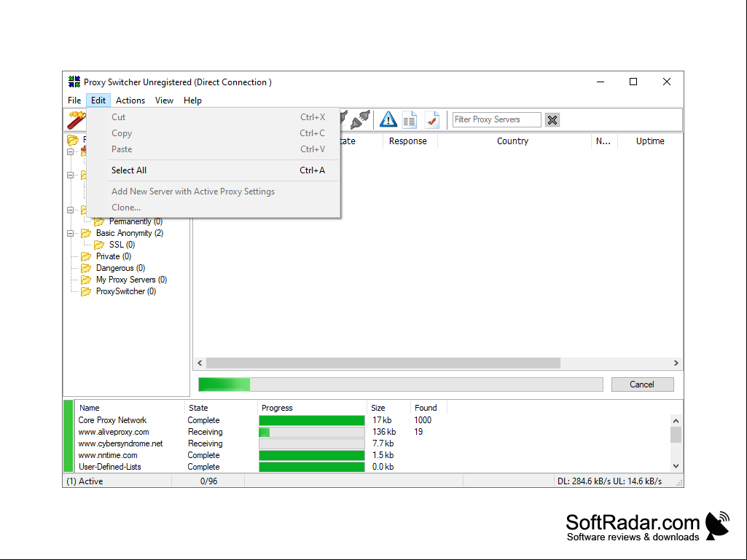The height and width of the screenshot is (560, 747).
Task: Click the Name column header in download list
Action: (130, 408)
